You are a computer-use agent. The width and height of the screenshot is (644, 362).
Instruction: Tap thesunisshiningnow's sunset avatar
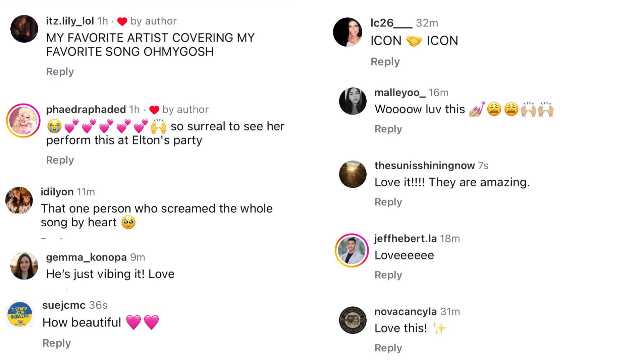point(353,174)
